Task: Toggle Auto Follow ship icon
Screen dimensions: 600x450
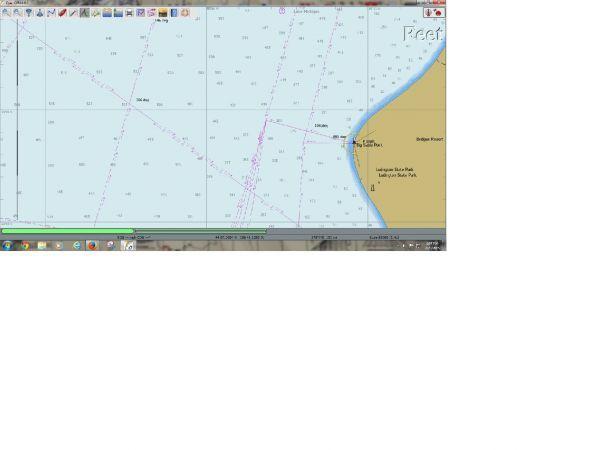Action: pos(40,13)
